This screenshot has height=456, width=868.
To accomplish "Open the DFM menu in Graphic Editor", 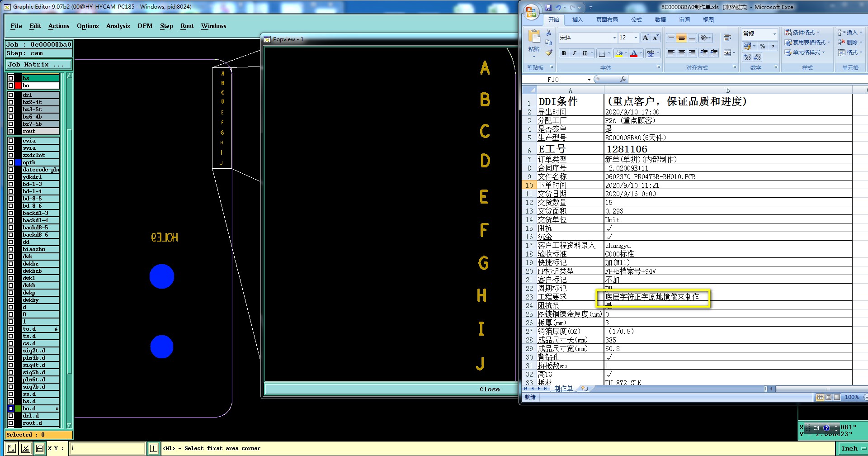I will pyautogui.click(x=145, y=26).
